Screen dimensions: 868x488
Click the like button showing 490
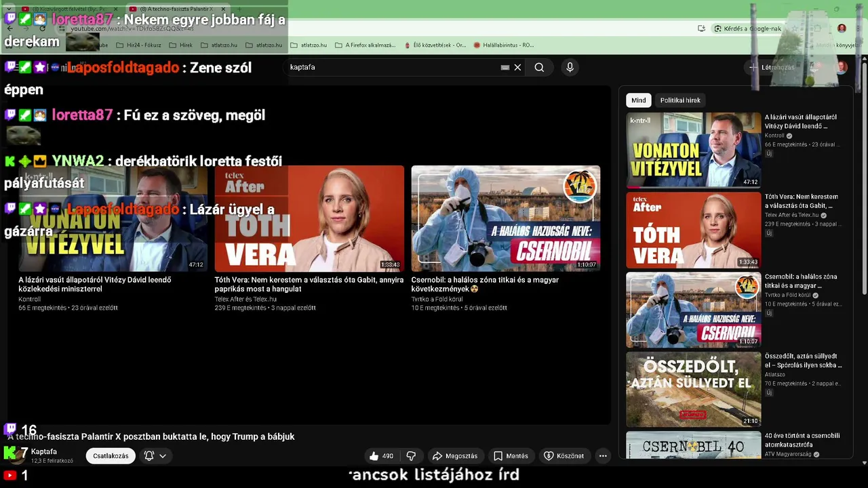(x=381, y=456)
